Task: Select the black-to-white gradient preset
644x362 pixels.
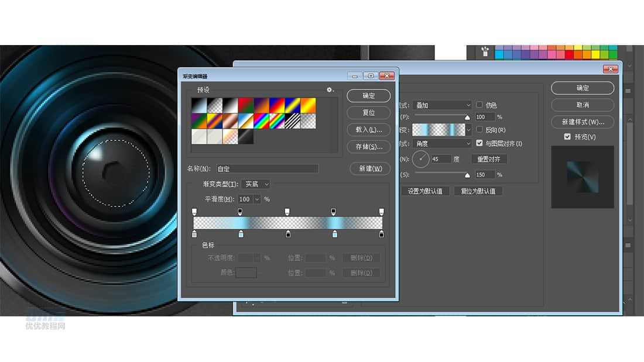Action: pyautogui.click(x=230, y=105)
